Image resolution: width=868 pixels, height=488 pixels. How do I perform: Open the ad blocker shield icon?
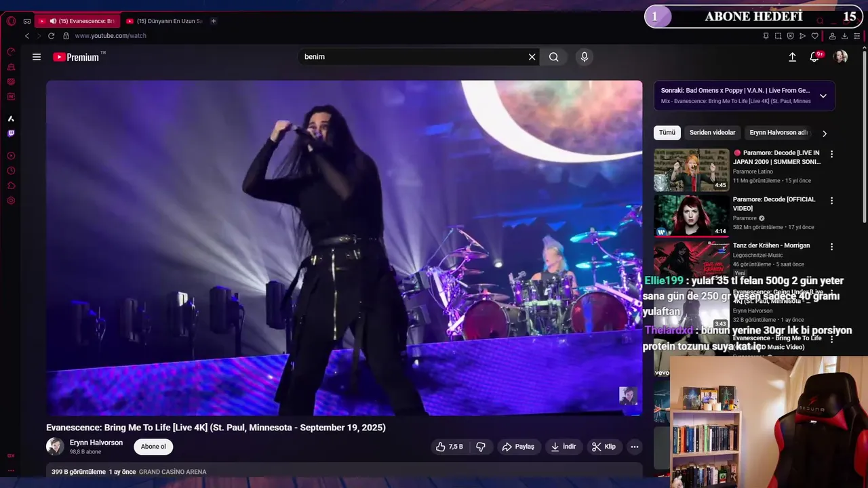790,36
